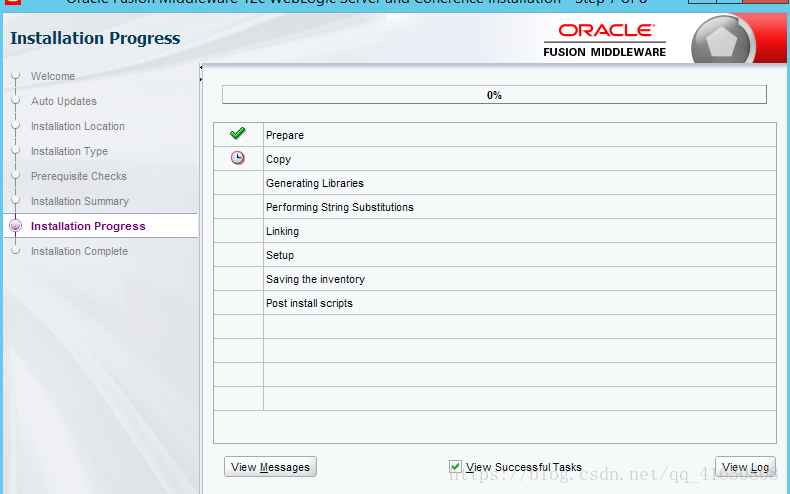The image size is (790, 494).
Task: Open the View Messages button
Action: tap(270, 467)
